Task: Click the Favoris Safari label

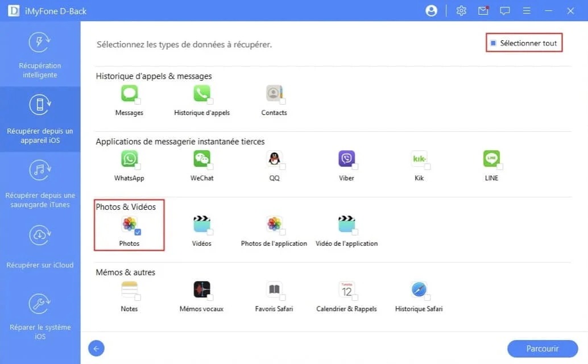Action: coord(274,309)
